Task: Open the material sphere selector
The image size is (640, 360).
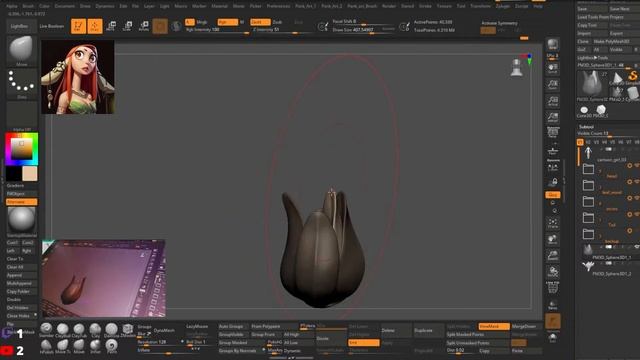Action: pyautogui.click(x=22, y=222)
